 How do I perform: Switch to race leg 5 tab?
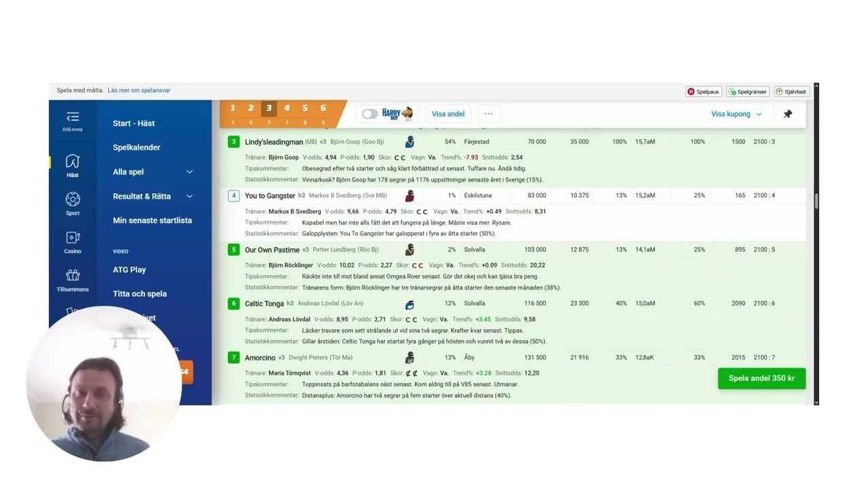pyautogui.click(x=305, y=113)
